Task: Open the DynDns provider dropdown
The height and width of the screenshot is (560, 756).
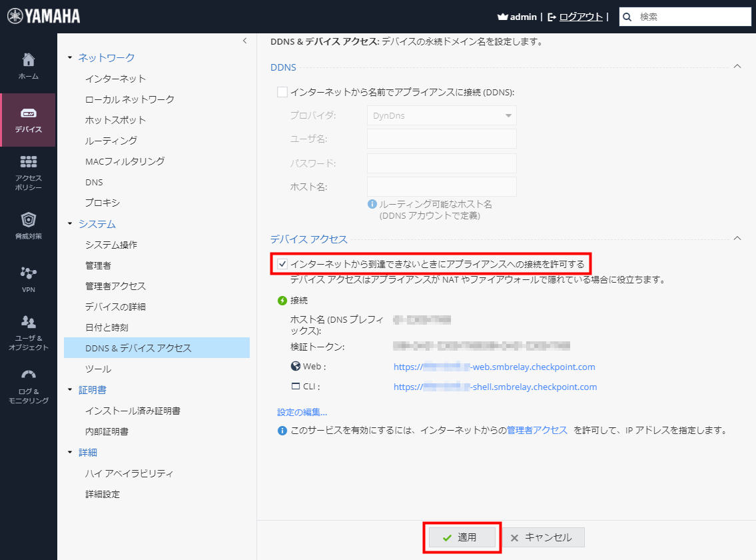Action: click(x=442, y=115)
